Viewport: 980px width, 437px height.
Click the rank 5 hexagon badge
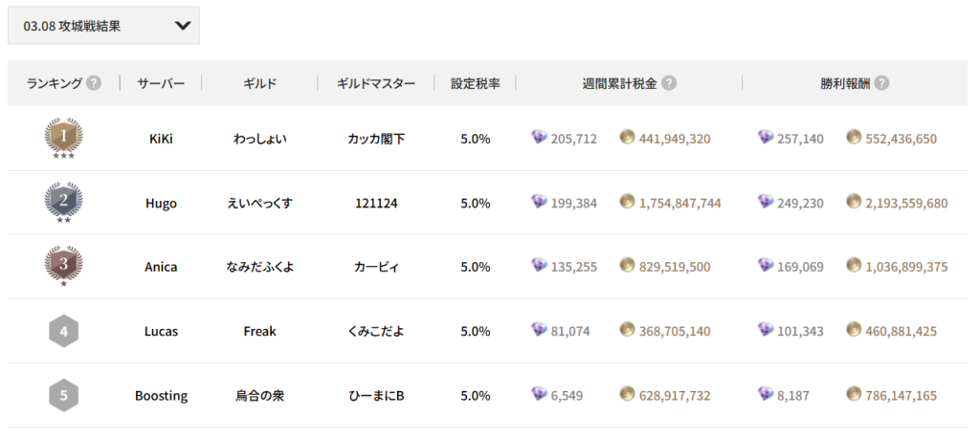tap(63, 395)
